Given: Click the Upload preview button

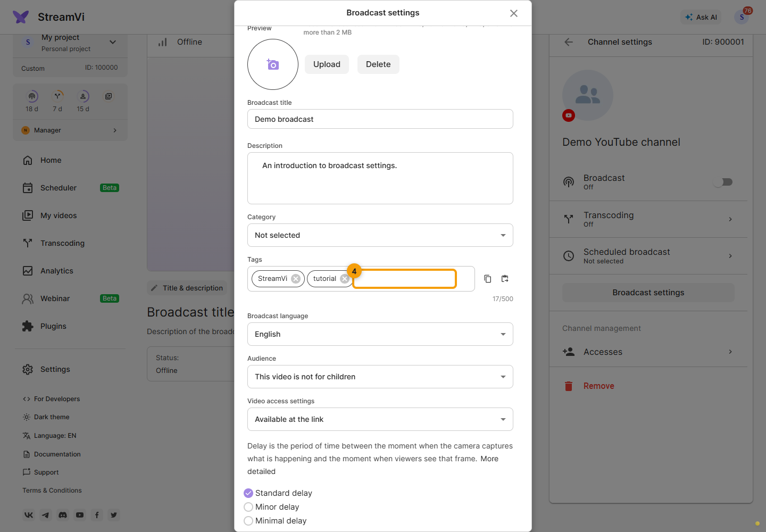Looking at the screenshot, I should 327,64.
